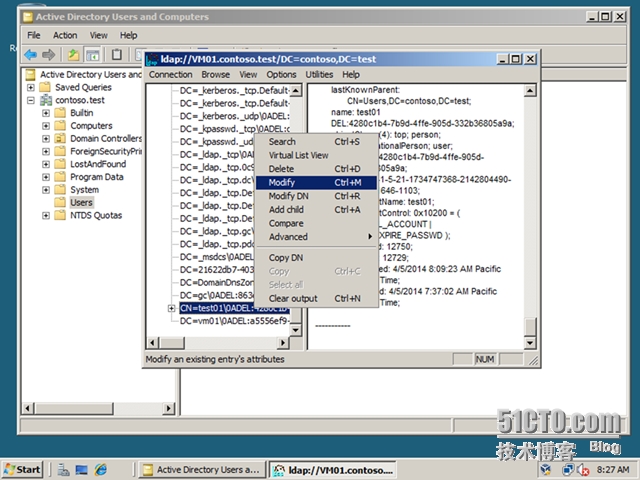Click the Forward arrow in ADUC toolbar
The image size is (640, 480).
[49, 54]
